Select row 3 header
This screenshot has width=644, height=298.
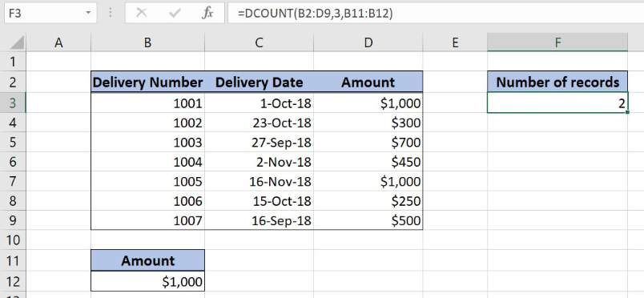click(13, 103)
